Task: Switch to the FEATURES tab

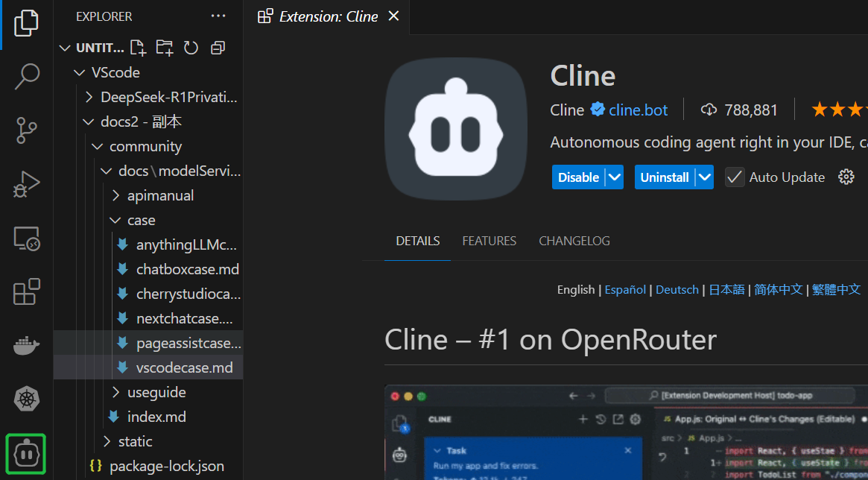Action: (x=489, y=241)
